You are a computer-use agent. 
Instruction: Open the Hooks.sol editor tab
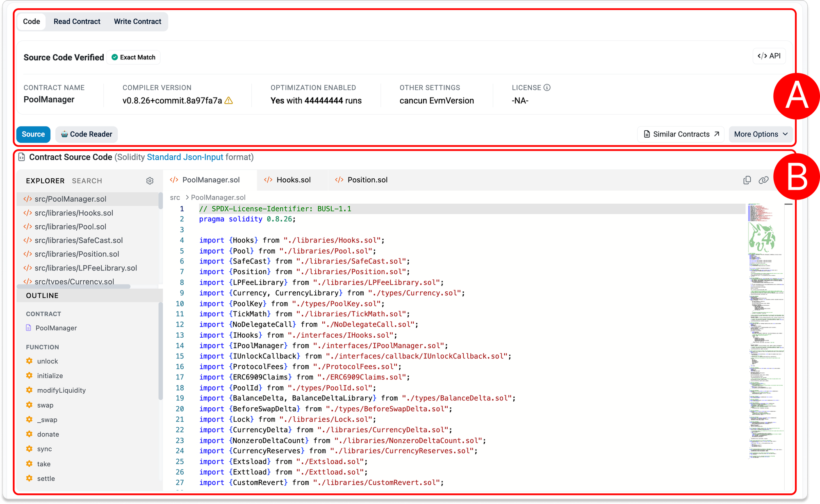293,180
